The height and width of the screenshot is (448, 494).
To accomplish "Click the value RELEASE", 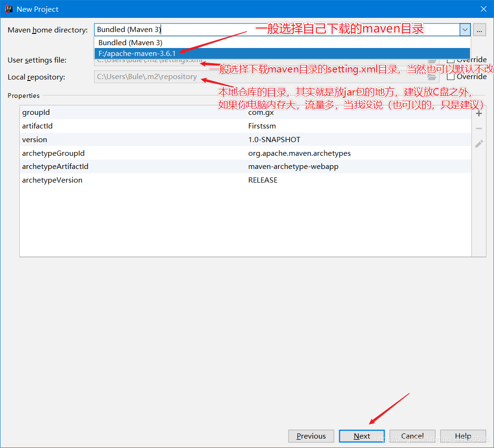I will pyautogui.click(x=263, y=180).
